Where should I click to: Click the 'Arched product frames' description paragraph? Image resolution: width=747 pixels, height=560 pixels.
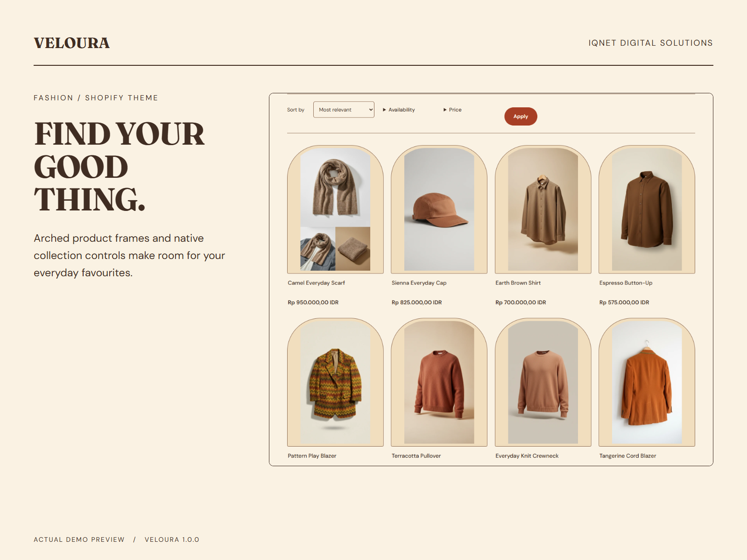point(129,255)
